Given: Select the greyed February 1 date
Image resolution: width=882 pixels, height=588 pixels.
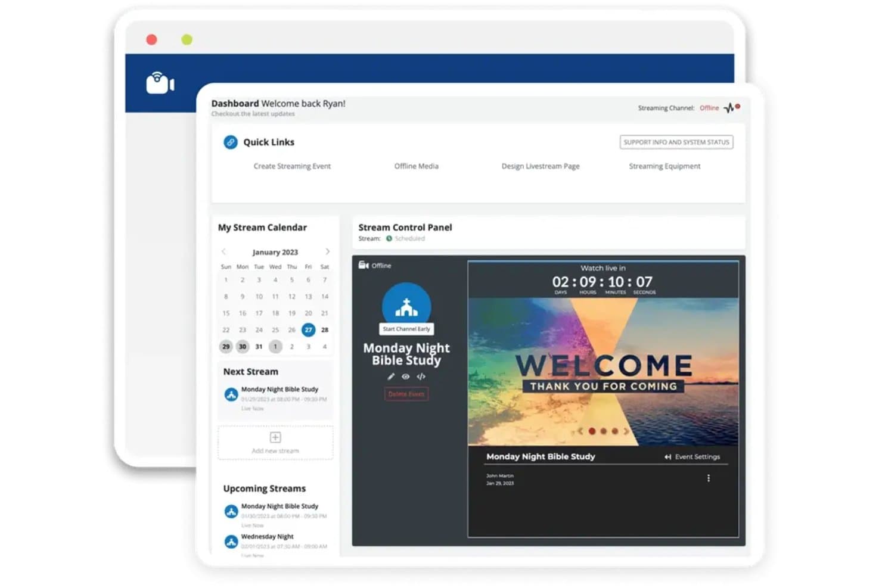Looking at the screenshot, I should pyautogui.click(x=275, y=346).
